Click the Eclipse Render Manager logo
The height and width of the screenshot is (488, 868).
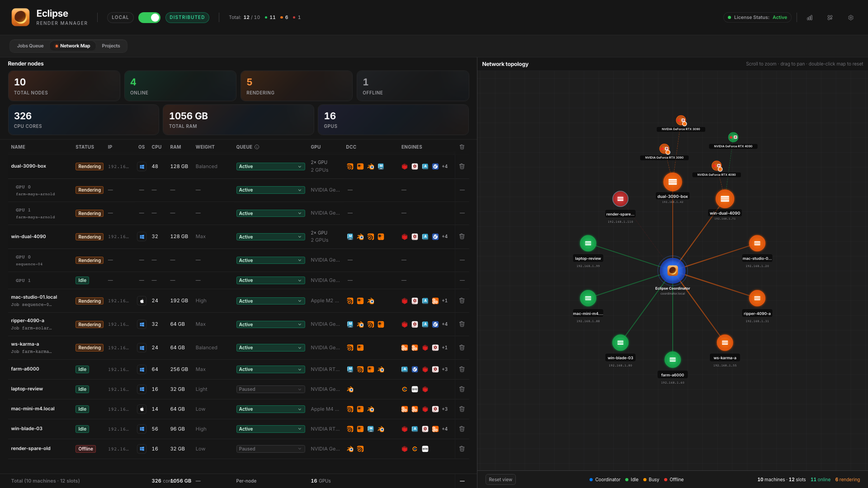(20, 17)
